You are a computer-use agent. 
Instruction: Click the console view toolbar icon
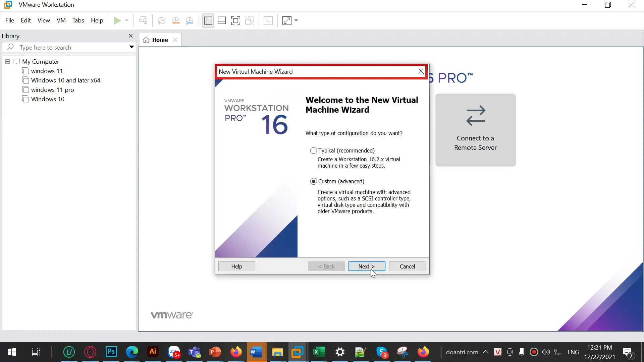click(268, 21)
